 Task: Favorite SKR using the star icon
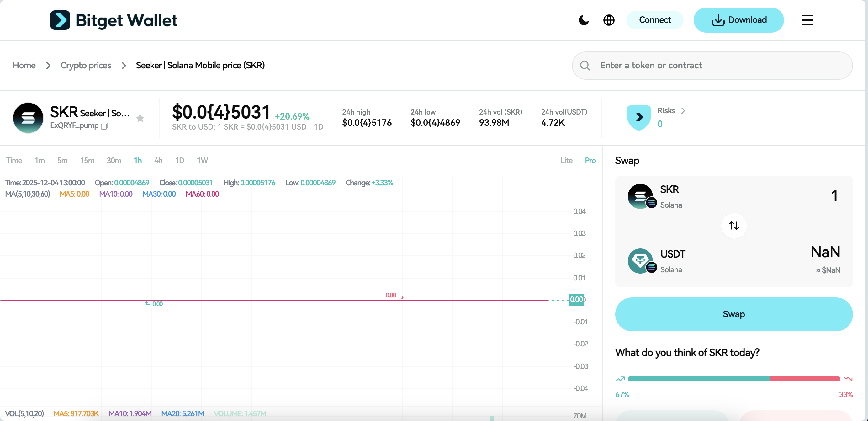(140, 118)
